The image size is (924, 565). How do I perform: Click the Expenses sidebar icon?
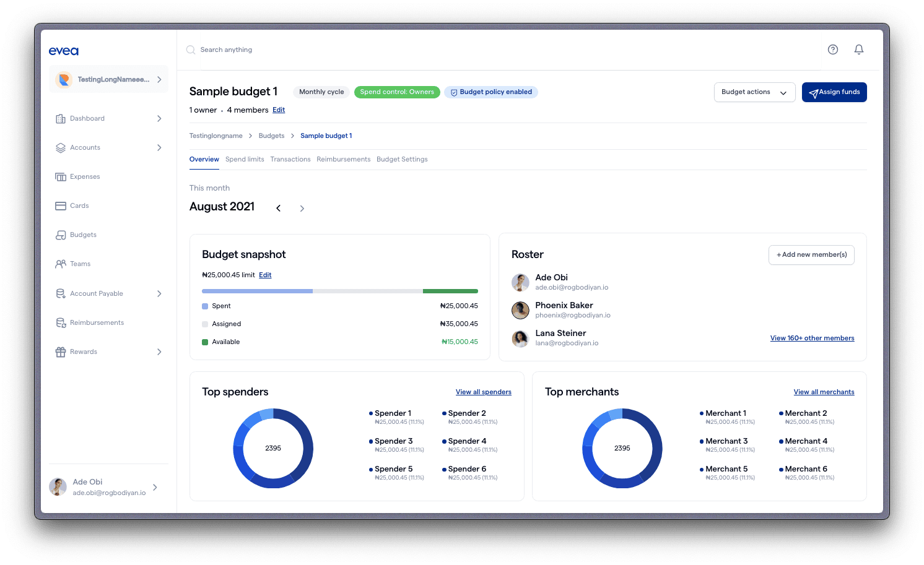[61, 177]
